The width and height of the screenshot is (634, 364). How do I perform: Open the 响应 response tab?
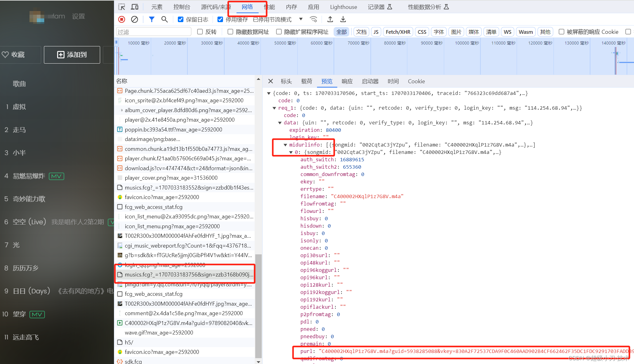coord(347,81)
